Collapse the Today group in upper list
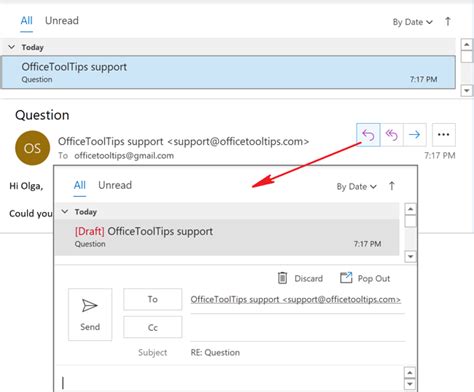Viewport: 474px width, 392px height. (x=12, y=47)
